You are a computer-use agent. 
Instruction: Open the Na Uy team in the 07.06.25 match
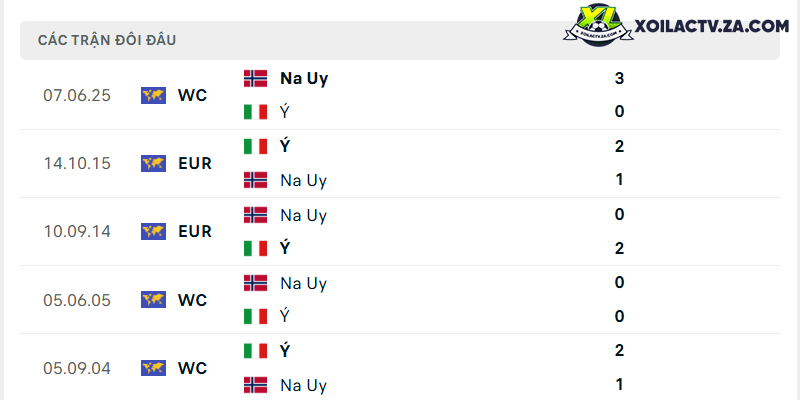304,79
